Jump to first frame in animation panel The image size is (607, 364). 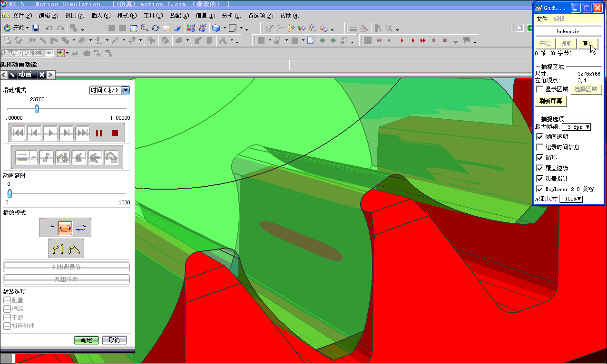18,133
